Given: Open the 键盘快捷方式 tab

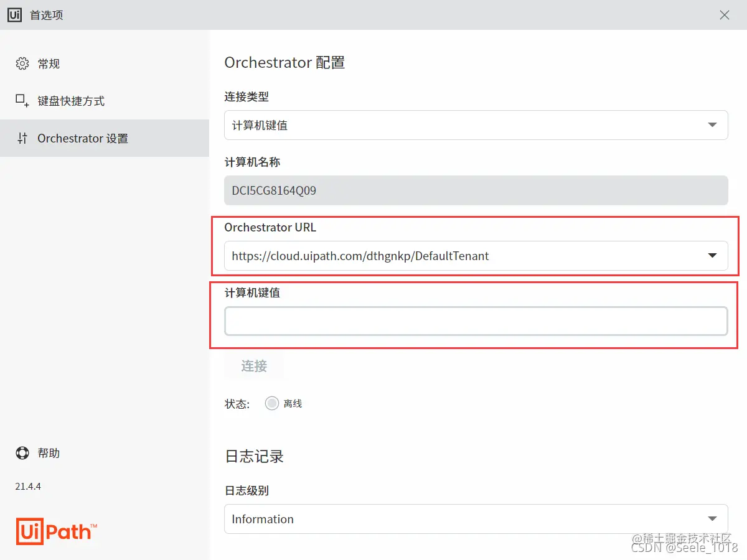Looking at the screenshot, I should (x=105, y=101).
